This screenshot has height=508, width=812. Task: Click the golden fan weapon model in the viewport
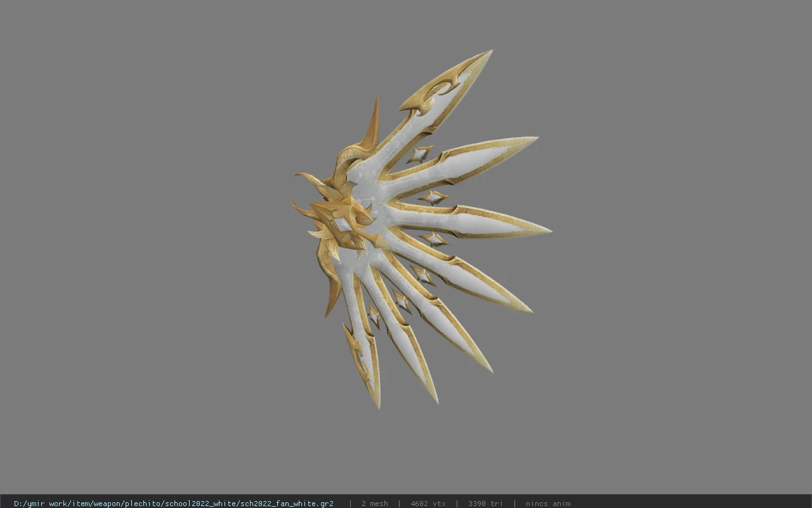pyautogui.click(x=420, y=229)
